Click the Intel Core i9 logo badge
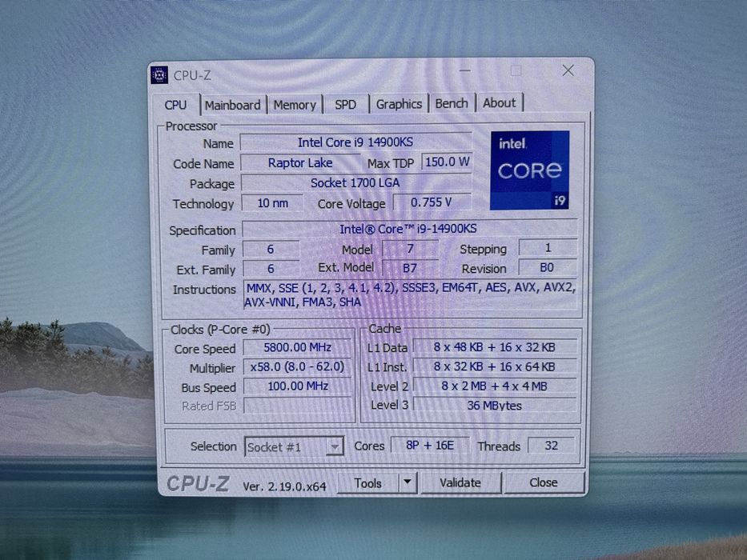This screenshot has width=747, height=560. pyautogui.click(x=530, y=170)
